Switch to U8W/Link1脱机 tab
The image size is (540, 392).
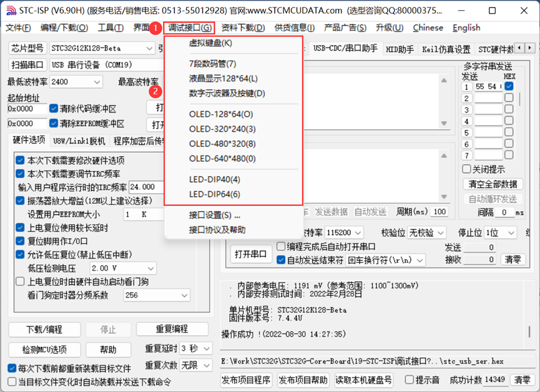coord(79,141)
